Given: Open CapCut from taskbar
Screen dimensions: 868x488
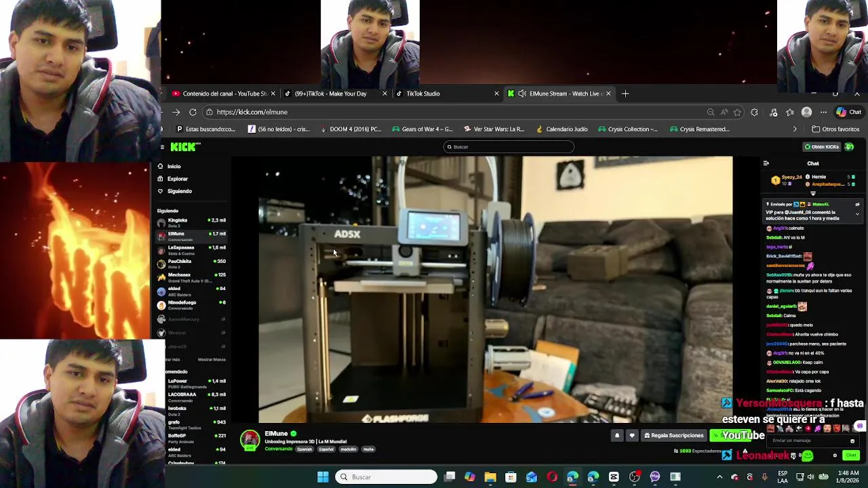Looking at the screenshot, I should click(x=614, y=477).
